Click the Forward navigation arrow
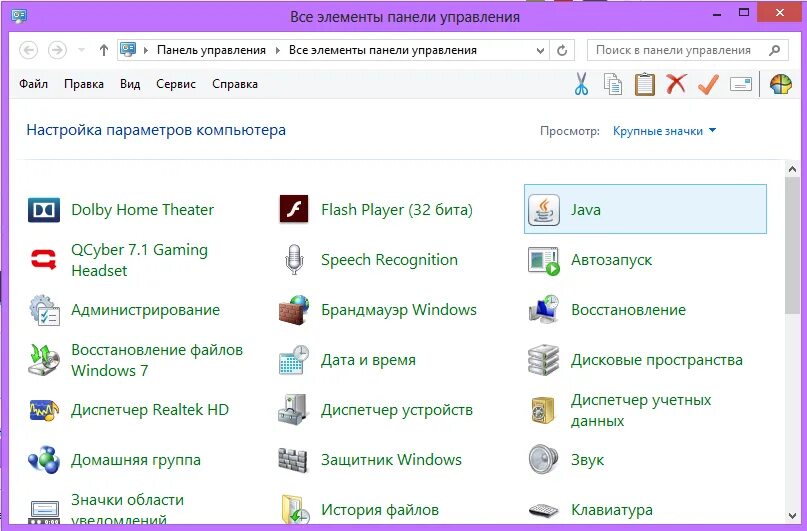 pos(57,50)
